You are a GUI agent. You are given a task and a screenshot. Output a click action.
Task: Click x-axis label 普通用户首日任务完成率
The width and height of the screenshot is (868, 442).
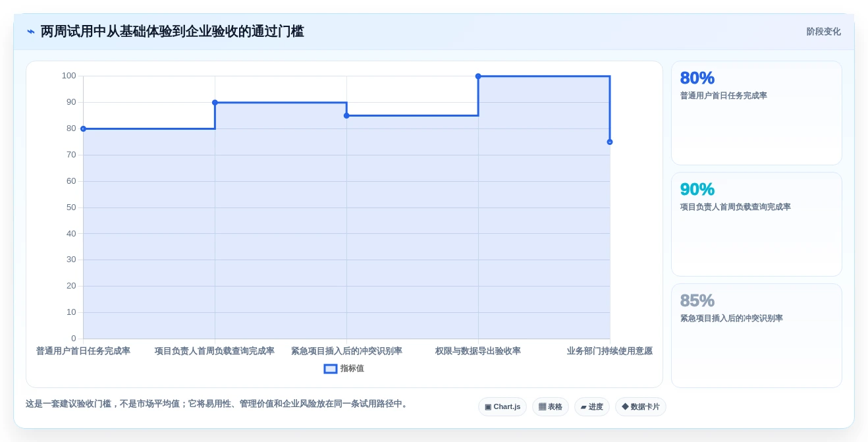83,351
